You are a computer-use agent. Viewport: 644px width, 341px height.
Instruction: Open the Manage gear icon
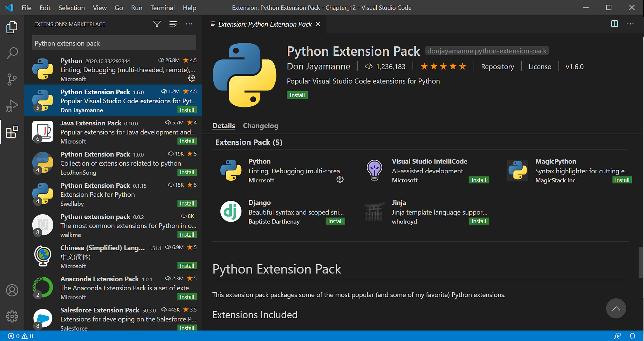pos(12,316)
